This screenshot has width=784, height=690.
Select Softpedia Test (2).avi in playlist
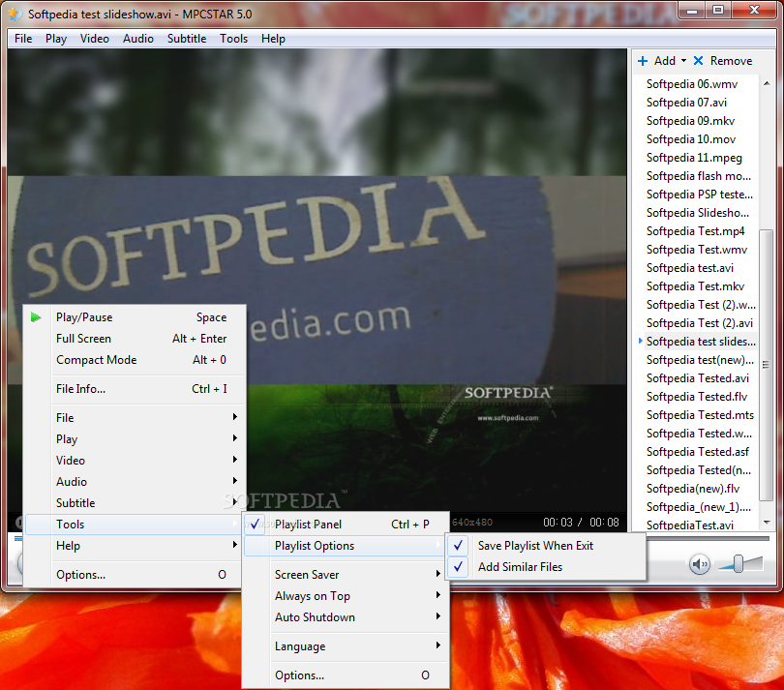click(699, 323)
